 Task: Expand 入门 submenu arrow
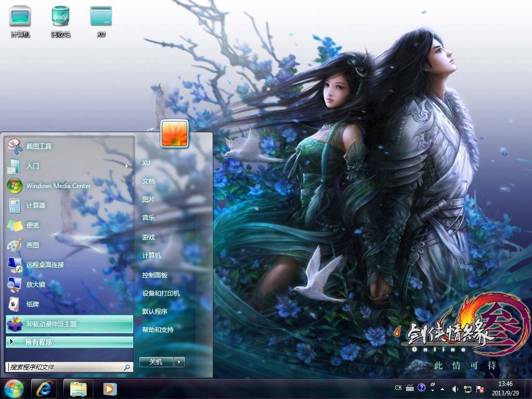click(x=127, y=166)
